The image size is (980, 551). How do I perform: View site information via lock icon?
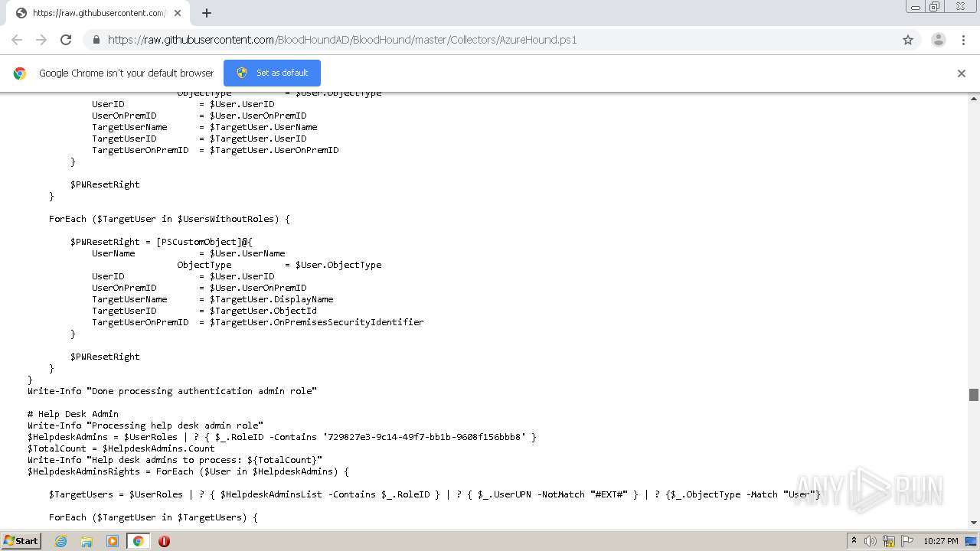pyautogui.click(x=96, y=40)
